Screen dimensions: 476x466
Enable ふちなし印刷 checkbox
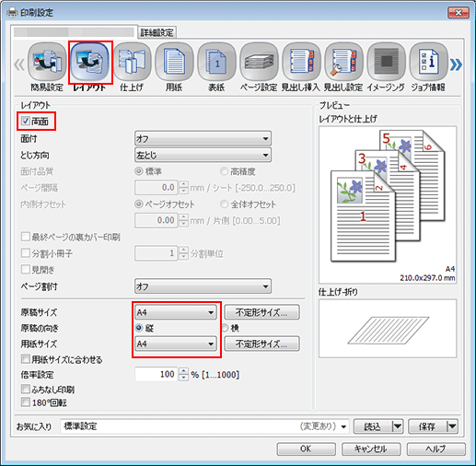(26, 389)
